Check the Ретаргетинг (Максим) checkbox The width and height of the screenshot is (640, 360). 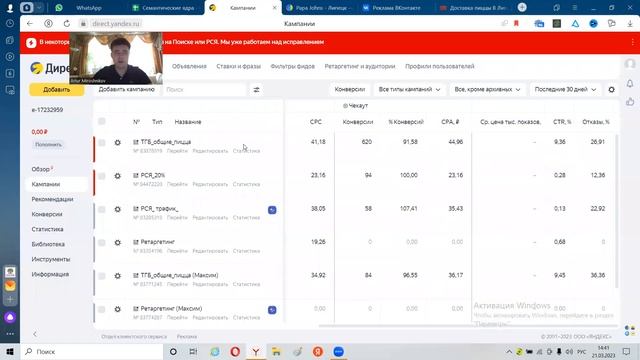(x=102, y=309)
